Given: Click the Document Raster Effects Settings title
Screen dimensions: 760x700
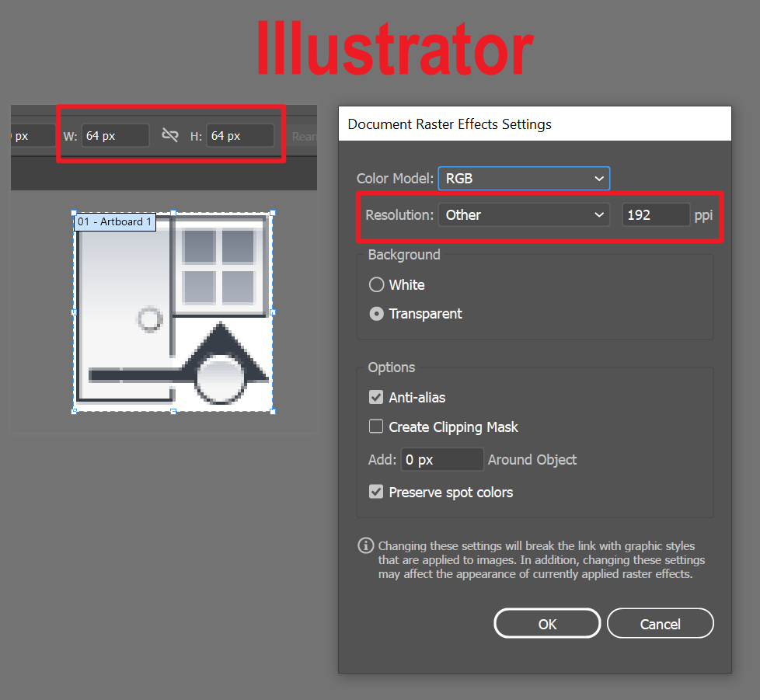Looking at the screenshot, I should (x=449, y=124).
